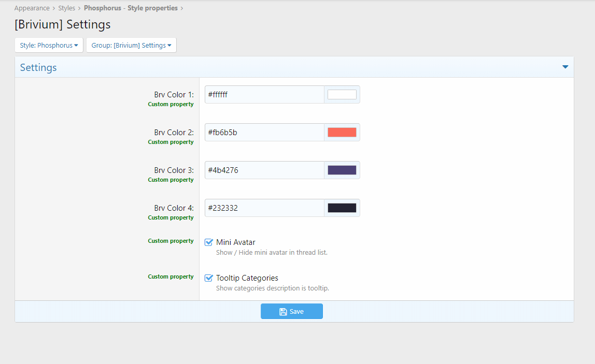Screen dimensions: 595x364
Task: Open the coral Brv Color 2 swatch
Action: [x=342, y=133]
